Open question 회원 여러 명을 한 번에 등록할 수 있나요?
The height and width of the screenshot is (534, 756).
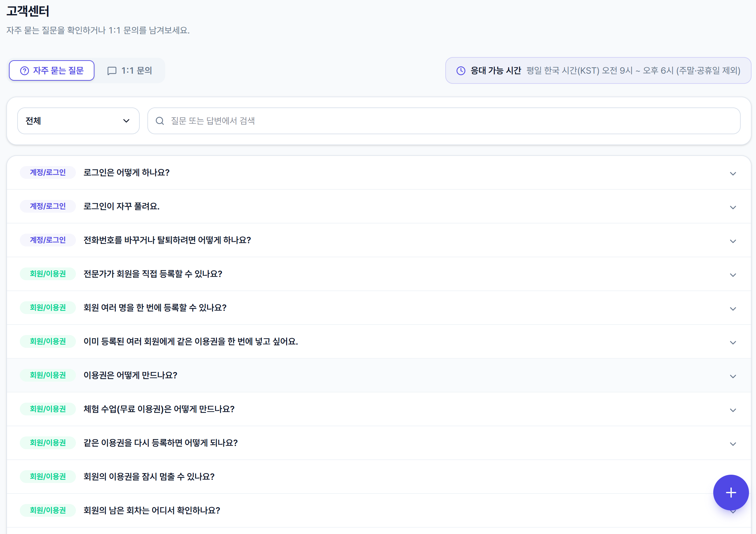click(379, 308)
